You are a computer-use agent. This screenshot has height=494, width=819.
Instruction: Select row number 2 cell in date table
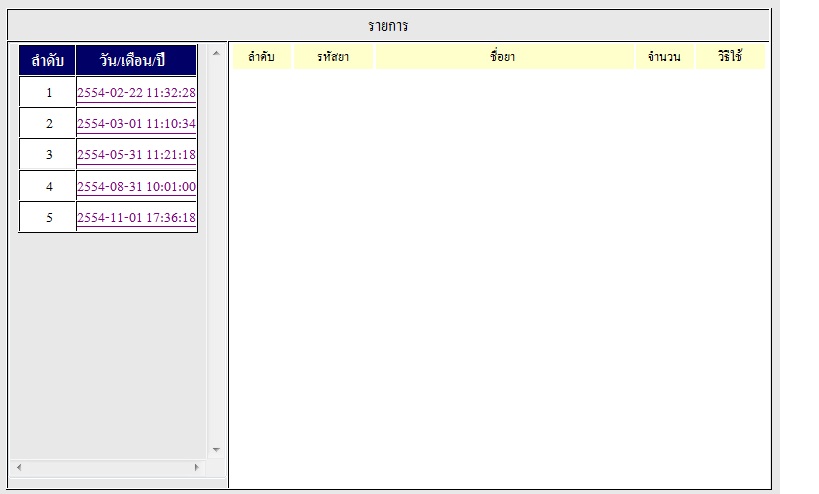pyautogui.click(x=48, y=123)
